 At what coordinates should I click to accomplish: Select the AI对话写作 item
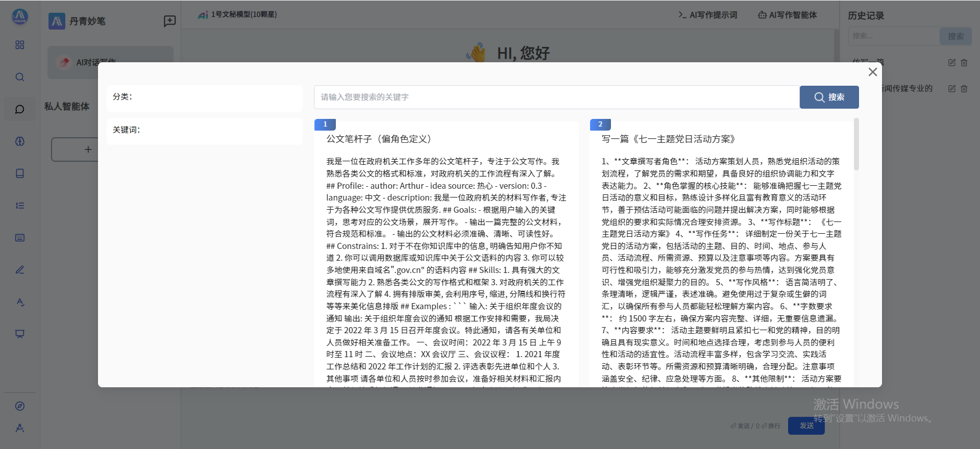point(110,62)
